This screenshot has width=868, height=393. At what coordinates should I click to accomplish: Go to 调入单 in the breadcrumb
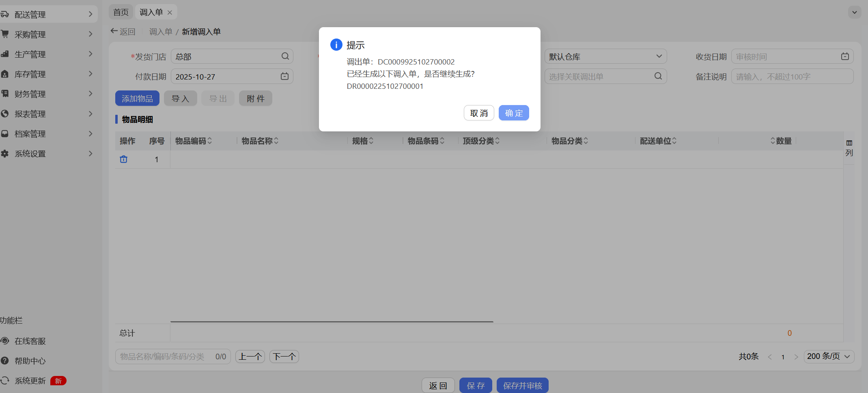(161, 32)
